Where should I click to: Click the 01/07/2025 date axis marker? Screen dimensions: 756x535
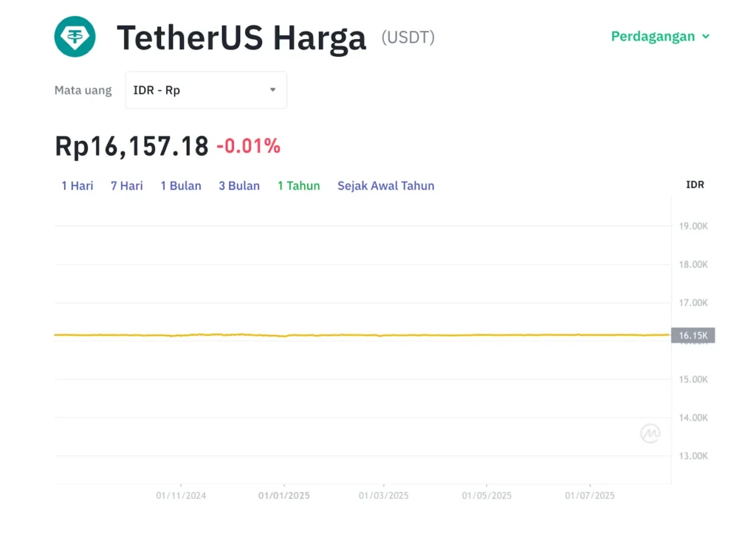point(590,495)
